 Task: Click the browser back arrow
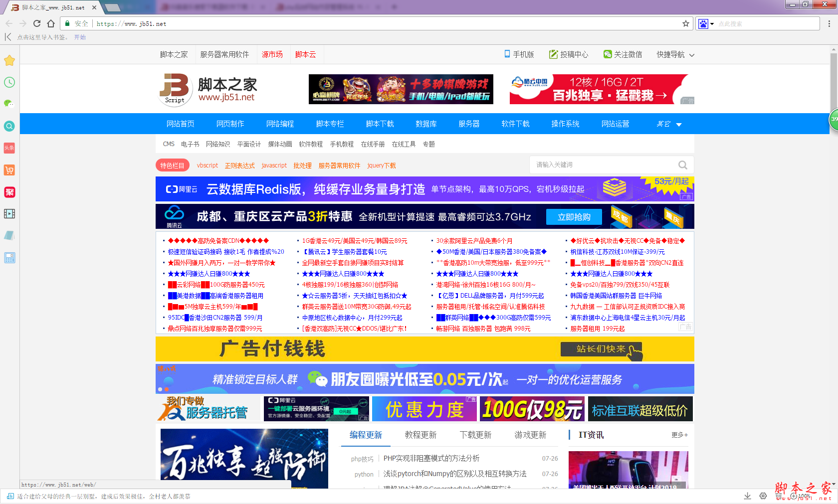(x=9, y=23)
